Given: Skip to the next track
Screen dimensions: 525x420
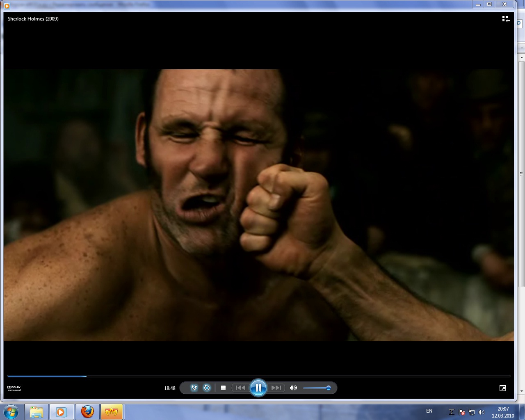Looking at the screenshot, I should [x=276, y=388].
